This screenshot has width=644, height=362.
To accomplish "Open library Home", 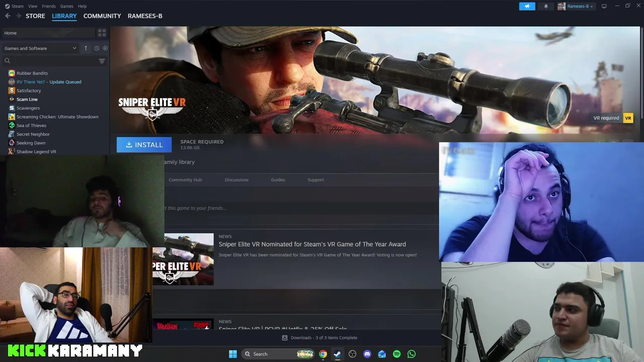I will click(47, 33).
